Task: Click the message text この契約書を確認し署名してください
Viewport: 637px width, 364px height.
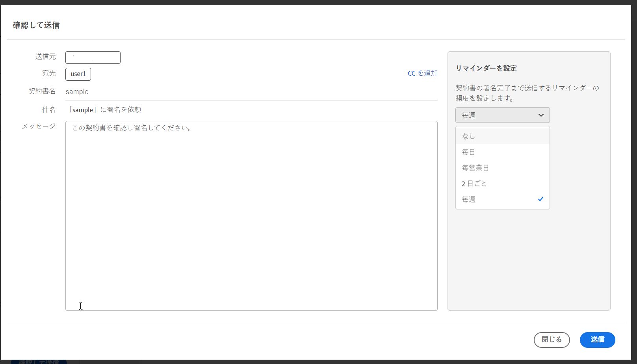Action: [131, 128]
